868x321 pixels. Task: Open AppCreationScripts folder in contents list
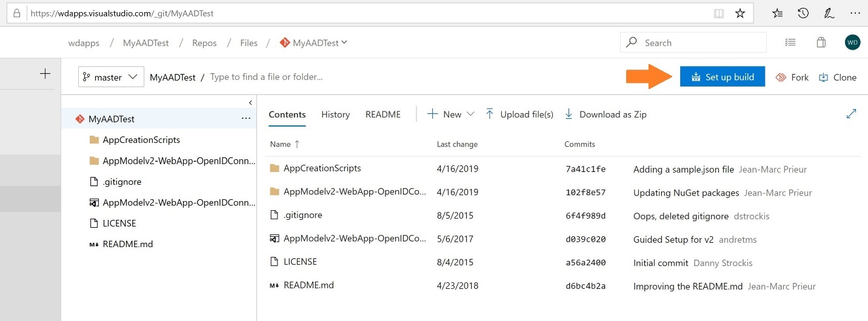click(x=322, y=168)
